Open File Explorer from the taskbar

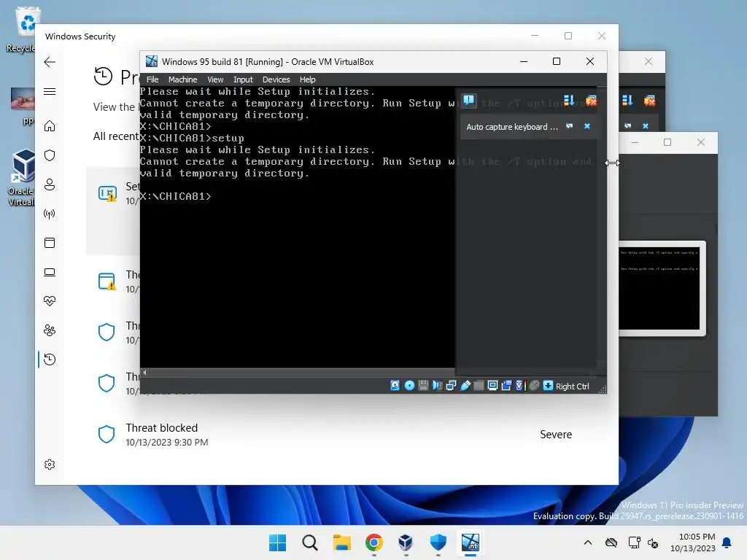pos(341,542)
